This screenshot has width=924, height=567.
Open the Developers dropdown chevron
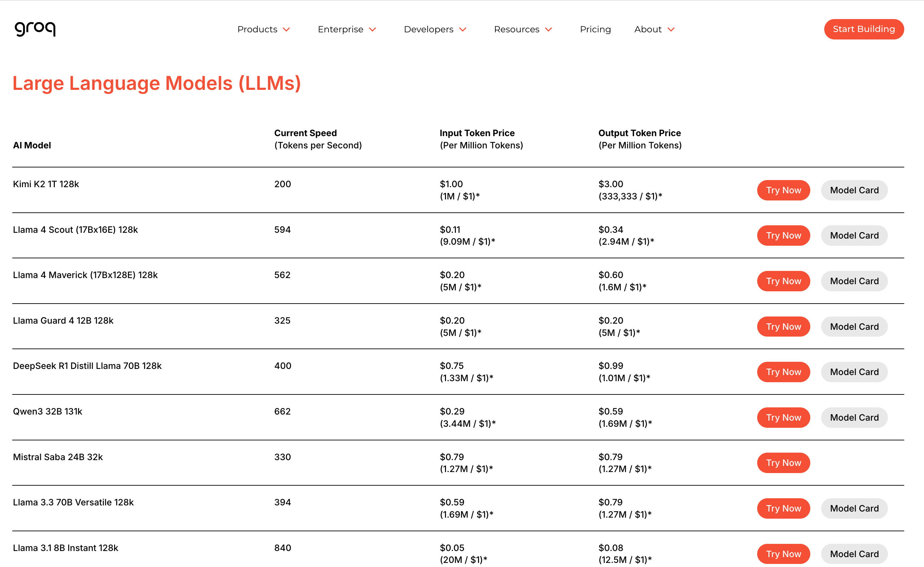pos(463,30)
